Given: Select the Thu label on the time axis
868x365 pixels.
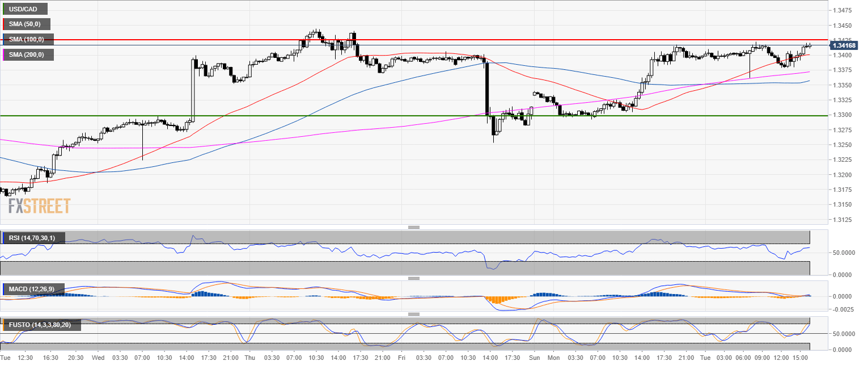Looking at the screenshot, I should tap(249, 358).
